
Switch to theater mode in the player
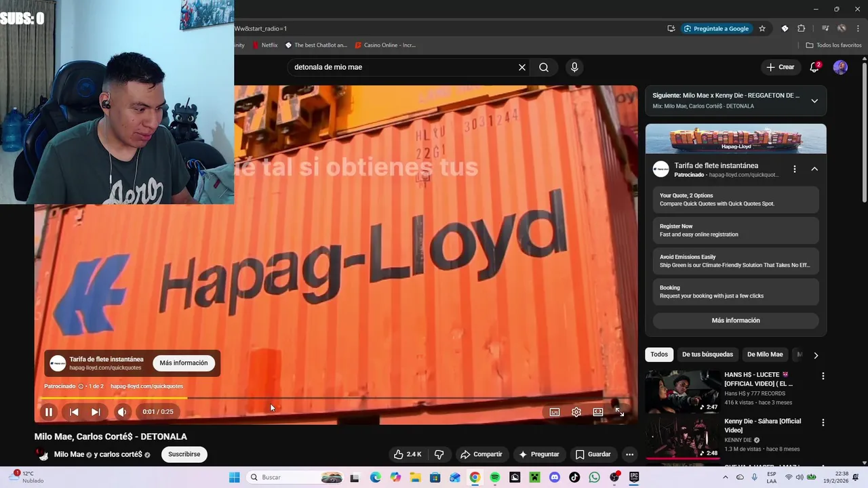click(598, 411)
